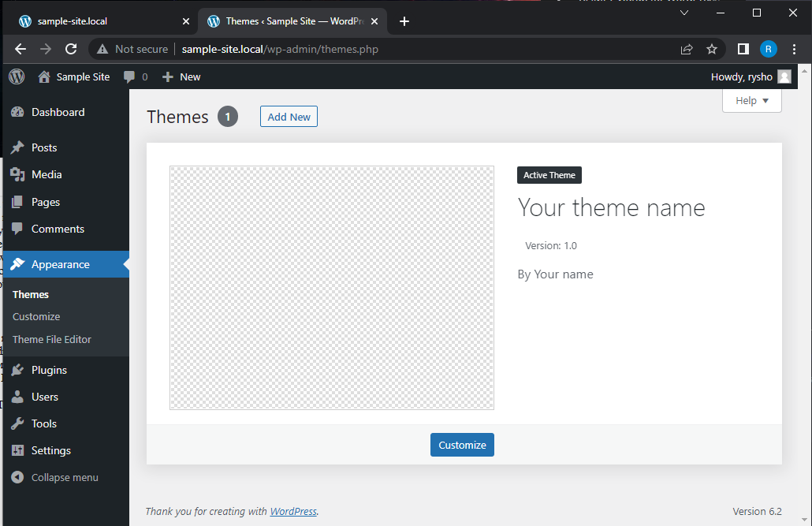Click the Comments sidebar bubble icon
The image size is (812, 526).
click(17, 229)
